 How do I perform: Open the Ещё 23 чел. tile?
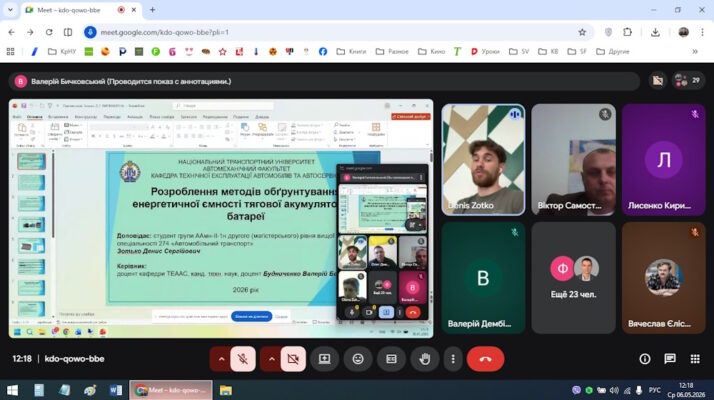573,277
